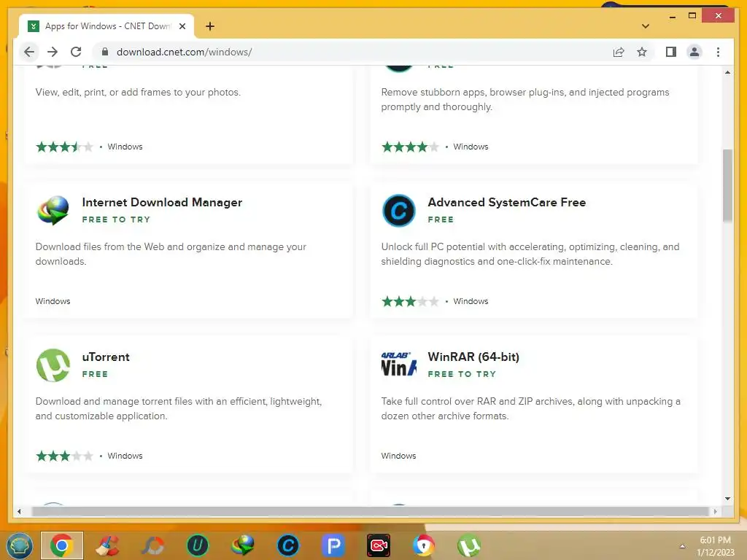Open Advanced SystemCare from the taskbar

pos(287,545)
